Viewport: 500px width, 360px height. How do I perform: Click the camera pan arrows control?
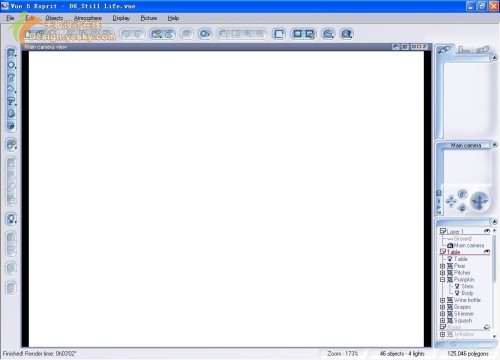tap(451, 201)
